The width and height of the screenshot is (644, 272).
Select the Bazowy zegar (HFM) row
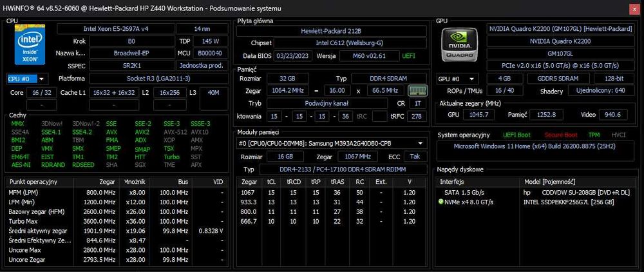pos(116,211)
